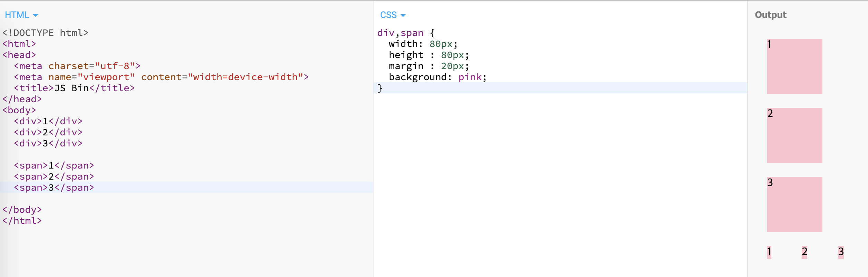The image size is (868, 277).
Task: Click the closing </head> tag line
Action: tap(22, 99)
